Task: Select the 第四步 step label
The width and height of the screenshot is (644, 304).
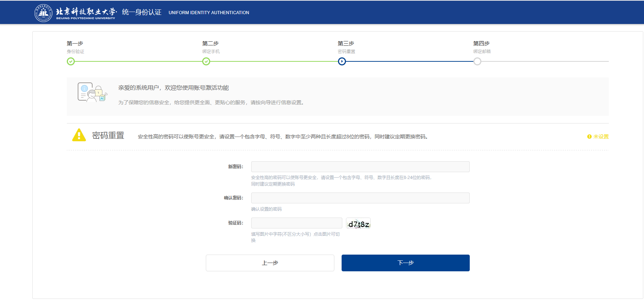Action: pos(481,43)
